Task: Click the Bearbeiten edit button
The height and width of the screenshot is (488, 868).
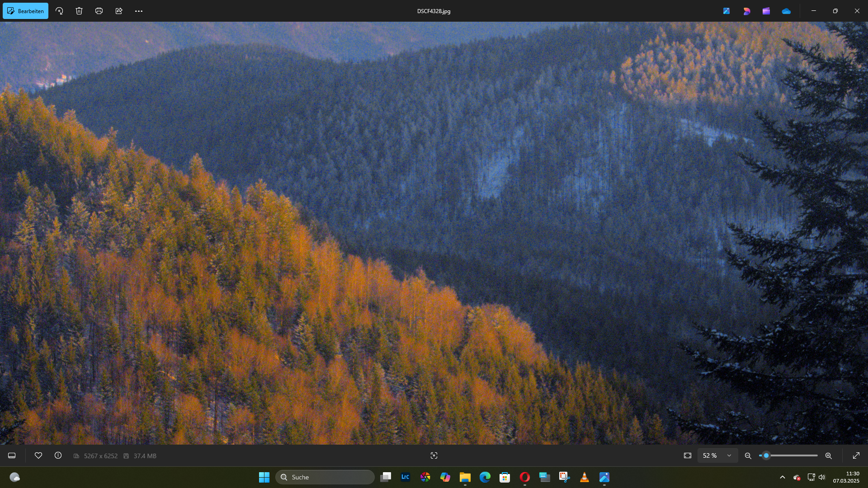Action: 25,11
